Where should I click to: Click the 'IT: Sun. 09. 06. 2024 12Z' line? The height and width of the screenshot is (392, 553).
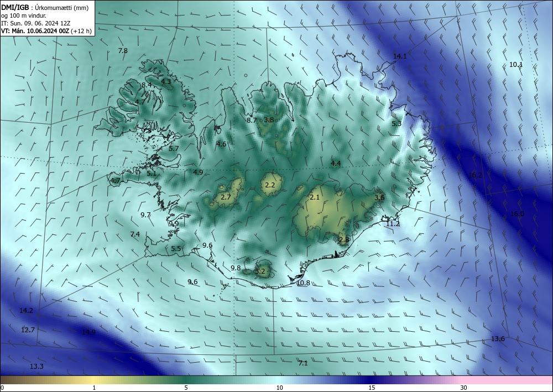tap(35, 23)
